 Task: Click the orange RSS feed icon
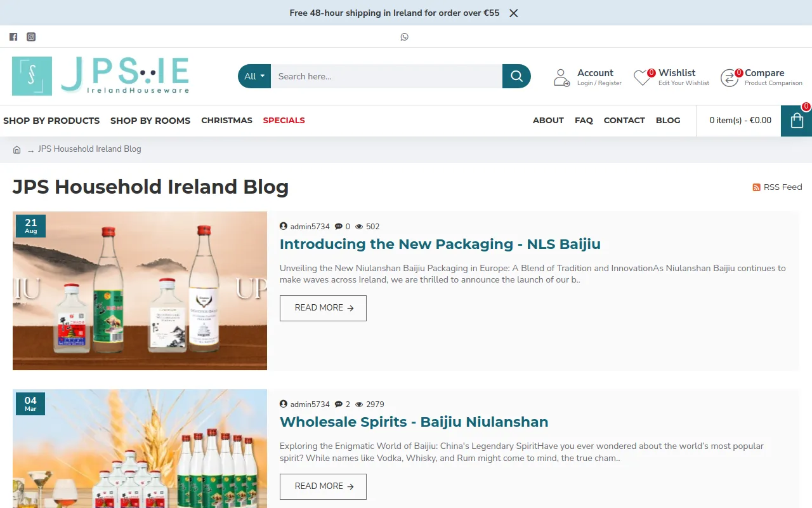click(756, 187)
